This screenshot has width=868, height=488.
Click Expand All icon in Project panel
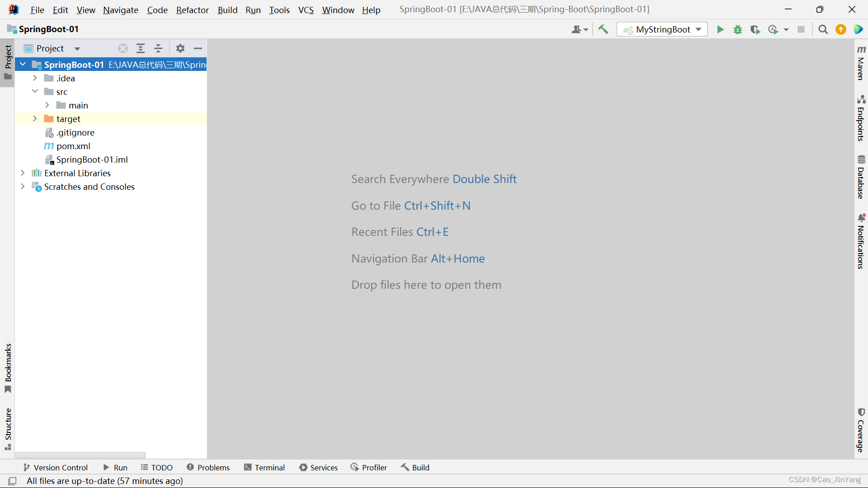pyautogui.click(x=141, y=48)
